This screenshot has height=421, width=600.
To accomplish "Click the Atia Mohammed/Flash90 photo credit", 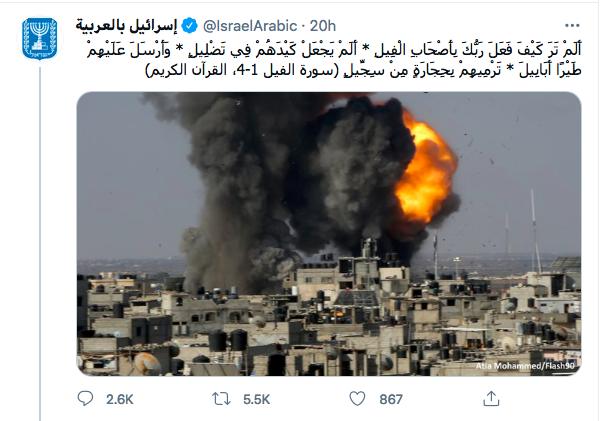I will pos(525,366).
